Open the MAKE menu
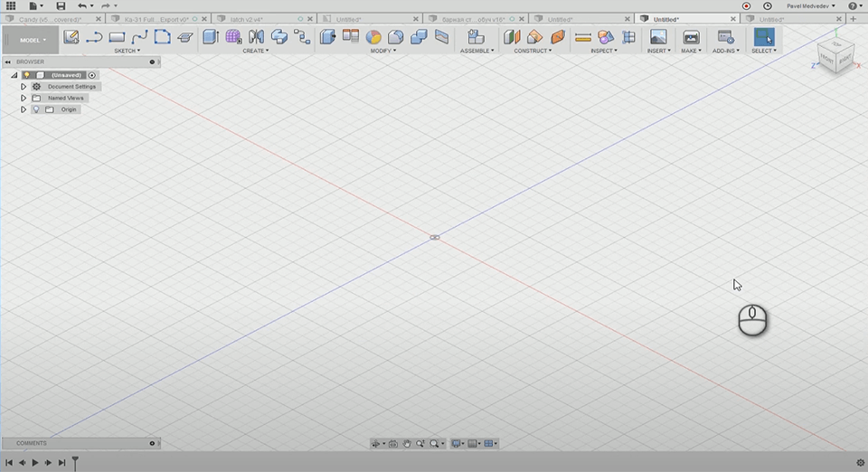The width and height of the screenshot is (868, 472). coord(691,51)
